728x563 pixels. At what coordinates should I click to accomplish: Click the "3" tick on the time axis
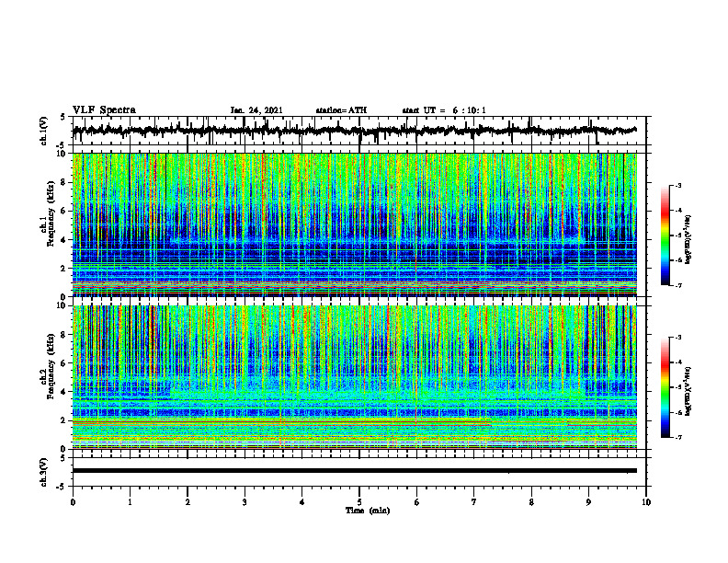(245, 502)
